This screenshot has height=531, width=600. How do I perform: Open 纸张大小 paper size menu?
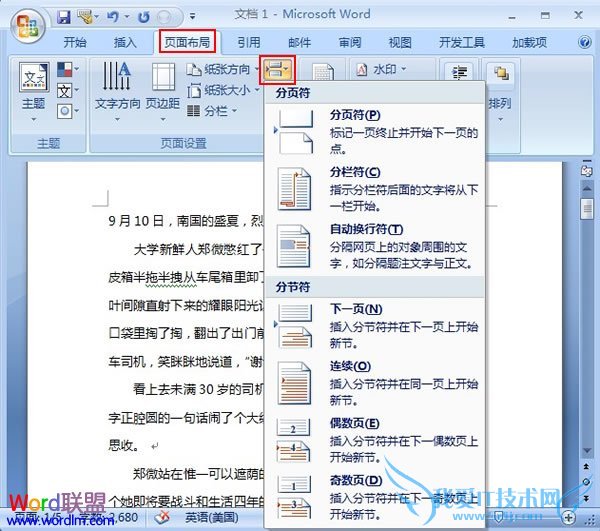(223, 91)
